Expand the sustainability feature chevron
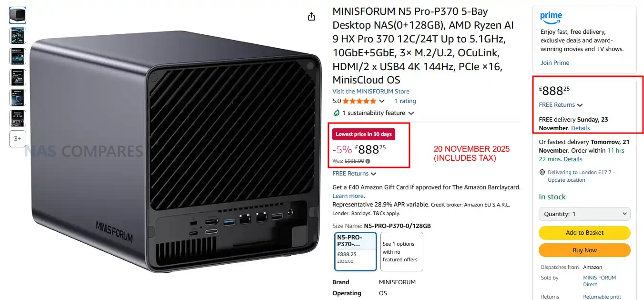This screenshot has height=300, width=644. pos(411,114)
